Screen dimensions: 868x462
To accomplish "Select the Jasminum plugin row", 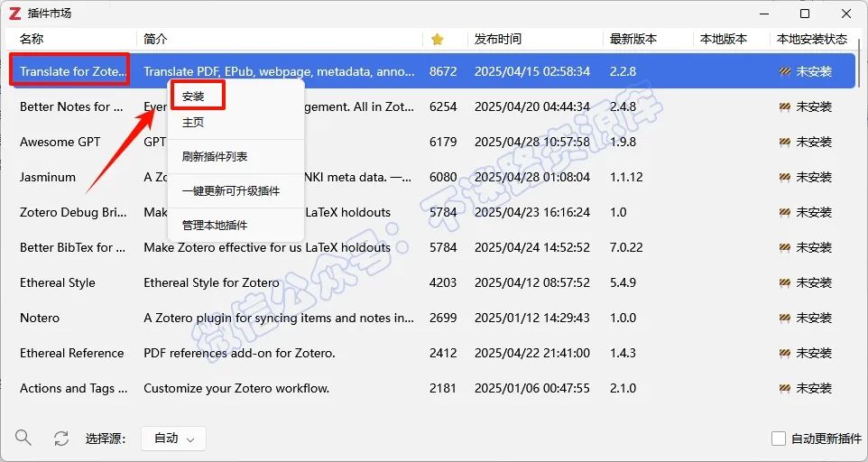I will click(431, 177).
